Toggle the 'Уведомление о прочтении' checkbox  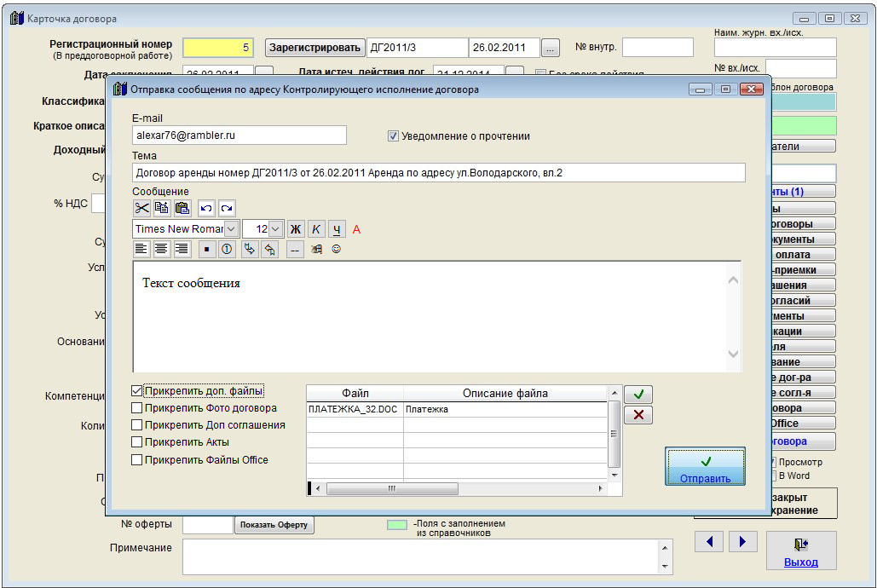pos(393,135)
